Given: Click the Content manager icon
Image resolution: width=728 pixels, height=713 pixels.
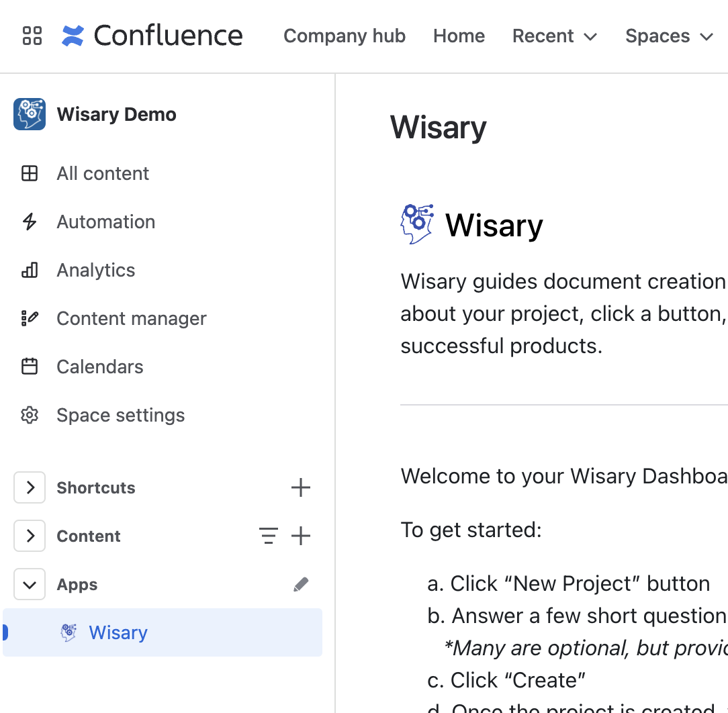Looking at the screenshot, I should tap(30, 318).
